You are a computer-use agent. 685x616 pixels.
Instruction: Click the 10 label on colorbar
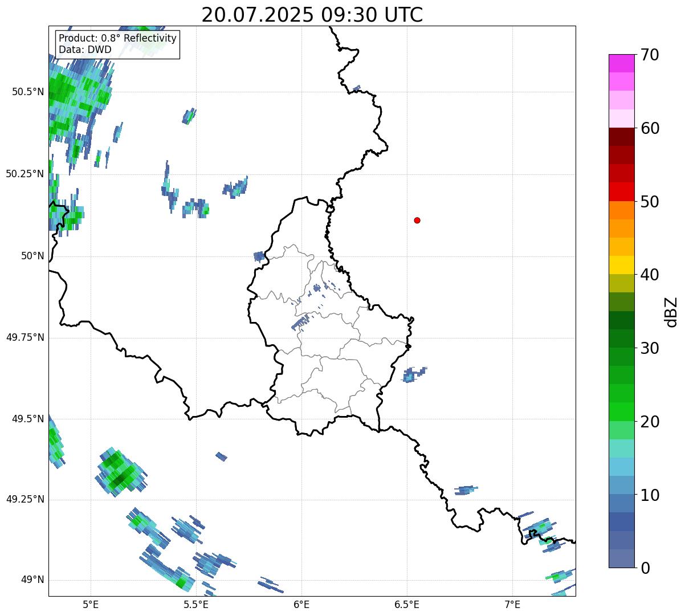tap(650, 495)
